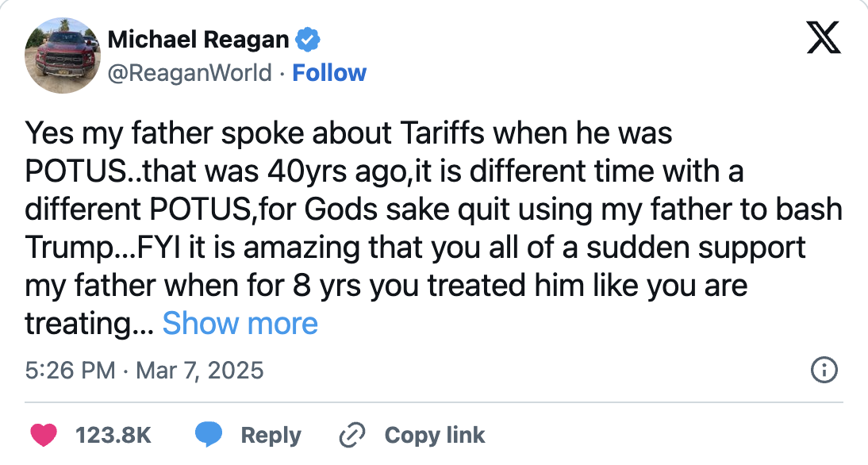Click the 123.8K like count

coord(113,435)
